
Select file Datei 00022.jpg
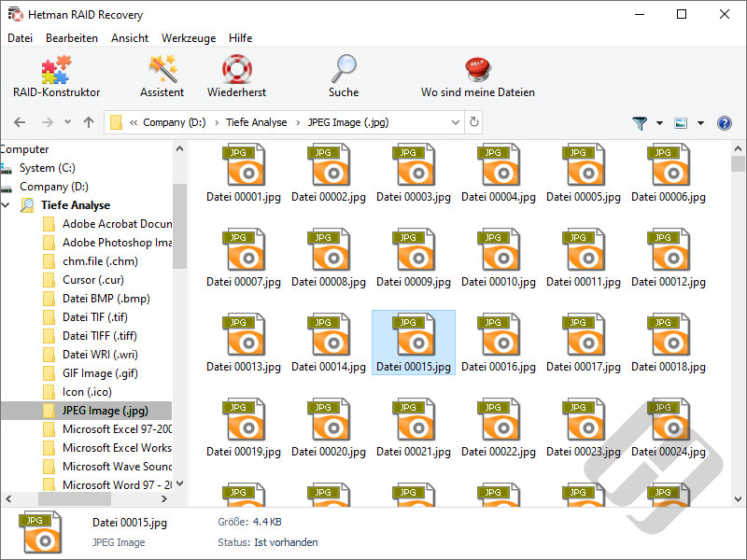pos(499,428)
